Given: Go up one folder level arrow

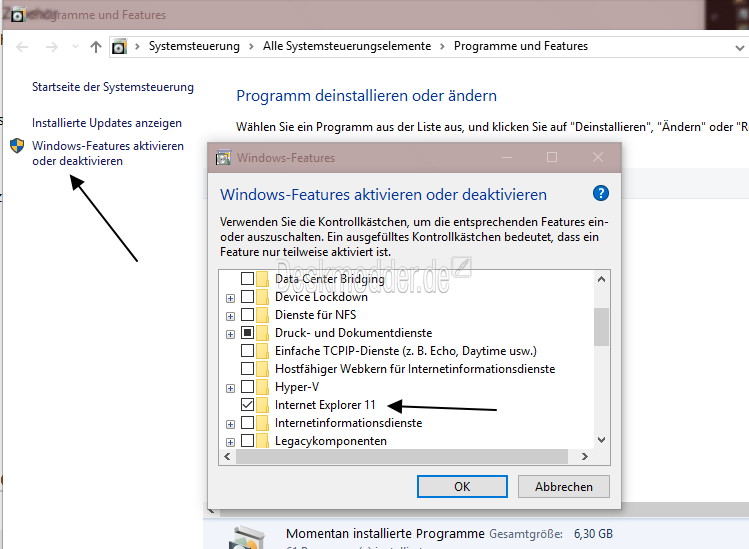Looking at the screenshot, I should 96,46.
